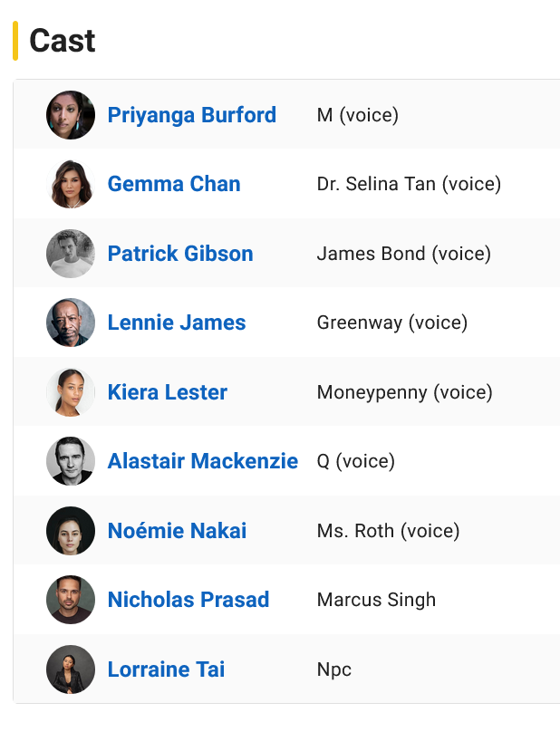The width and height of the screenshot is (560, 732).
Task: Open the Lennie James name link
Action: point(177,323)
